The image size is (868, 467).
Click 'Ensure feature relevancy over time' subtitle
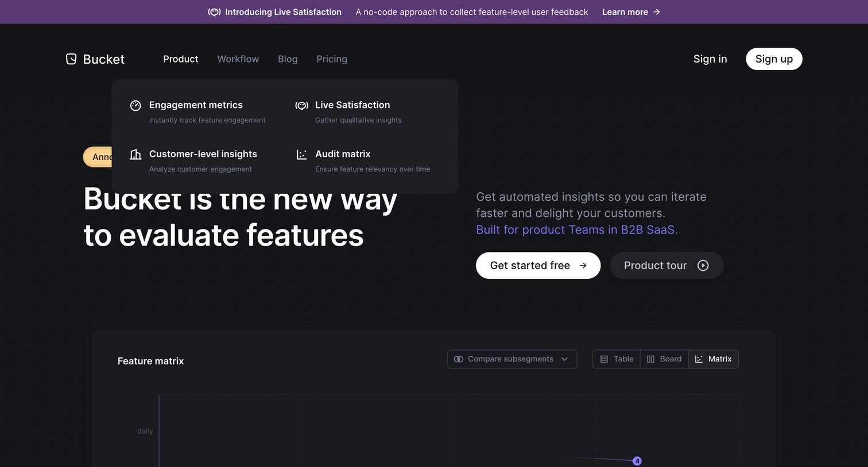tap(373, 169)
